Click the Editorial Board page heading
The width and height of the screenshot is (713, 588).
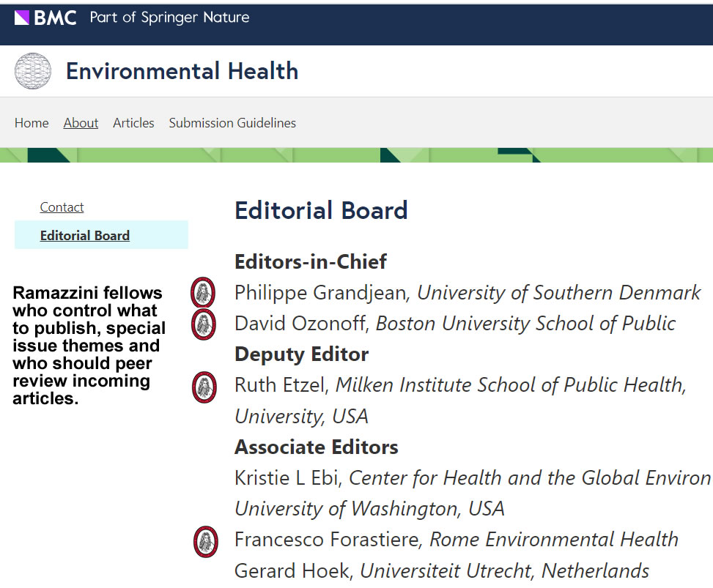[321, 211]
